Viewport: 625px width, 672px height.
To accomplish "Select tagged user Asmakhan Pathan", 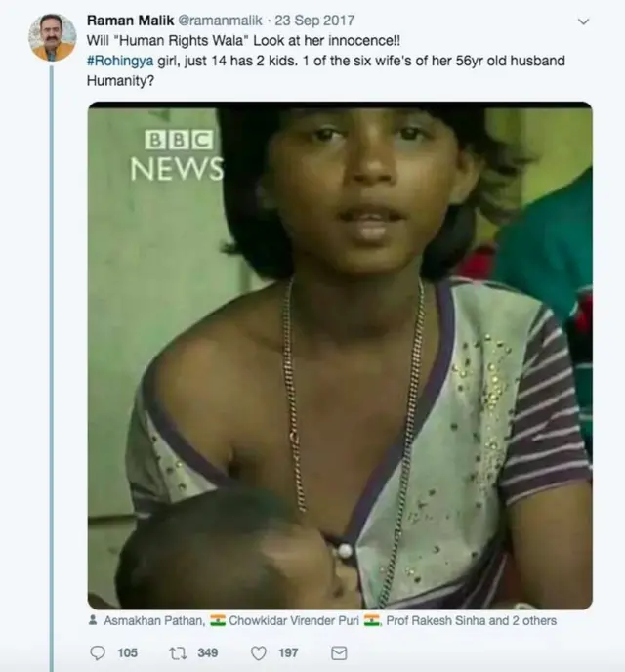I will coord(145,620).
